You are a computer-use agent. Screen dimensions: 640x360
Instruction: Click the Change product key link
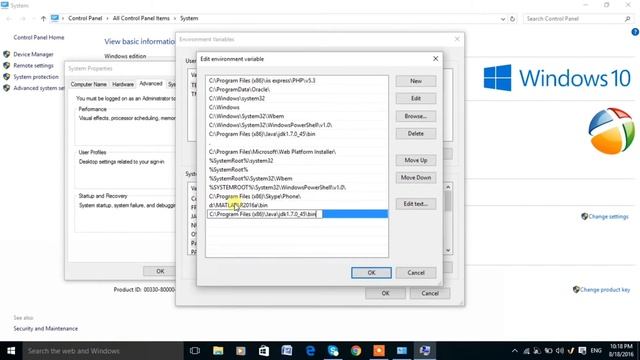605,290
